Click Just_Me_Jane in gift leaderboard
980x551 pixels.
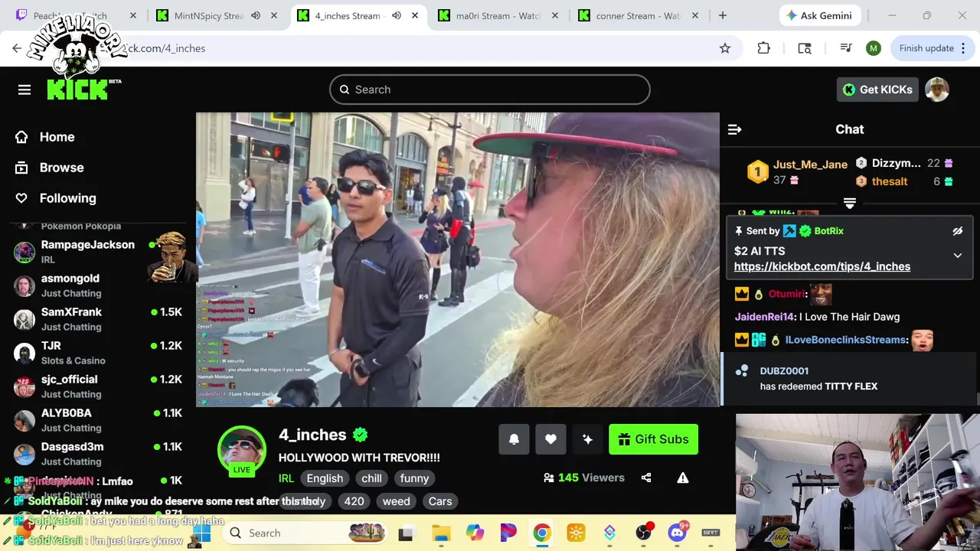coord(810,165)
